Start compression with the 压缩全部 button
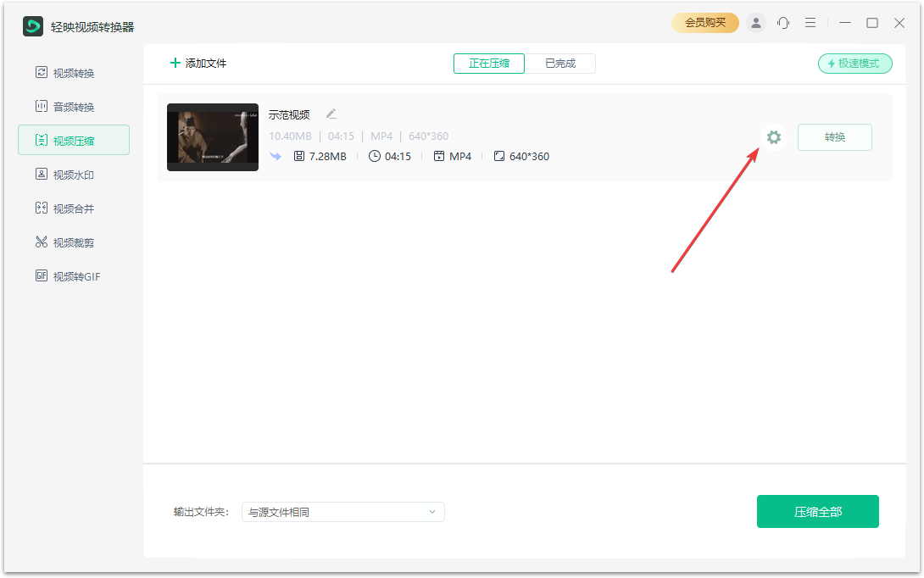The height and width of the screenshot is (578, 924). 817,511
